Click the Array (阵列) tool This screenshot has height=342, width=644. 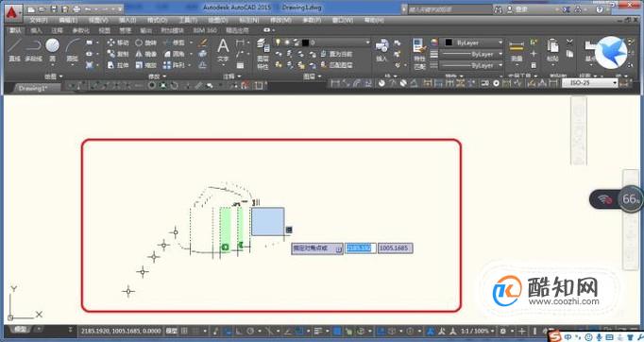(174, 65)
